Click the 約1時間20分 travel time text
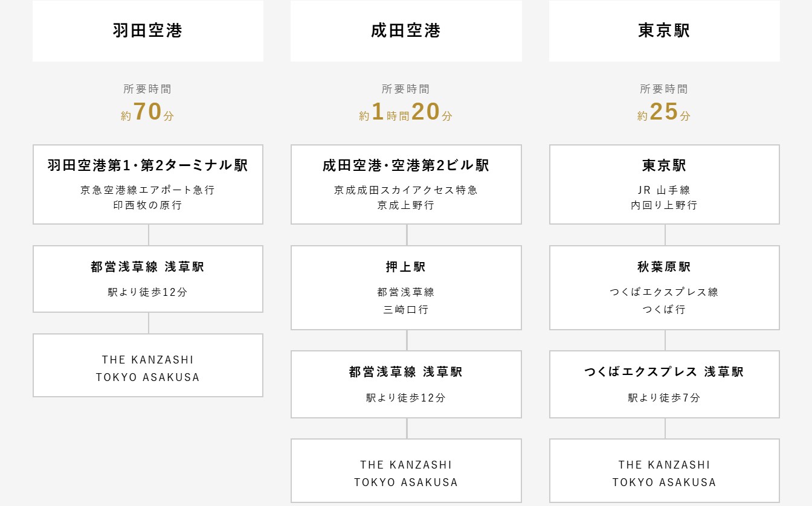Viewport: 812px width, 506px height. click(406, 113)
